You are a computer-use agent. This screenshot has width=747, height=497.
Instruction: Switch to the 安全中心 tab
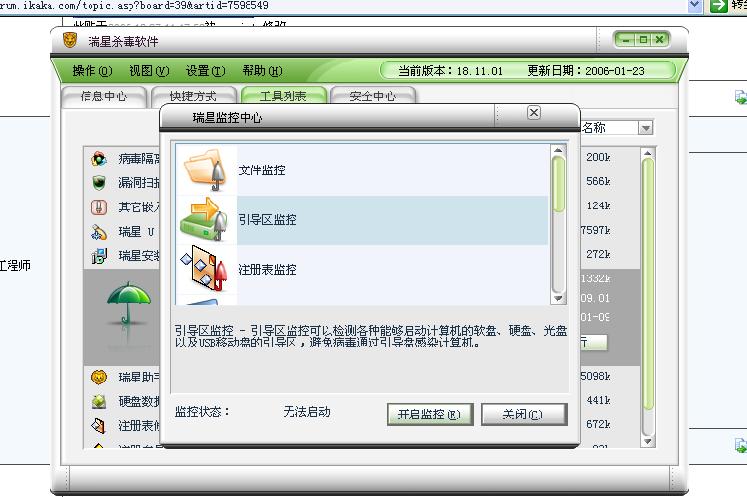coord(373,96)
